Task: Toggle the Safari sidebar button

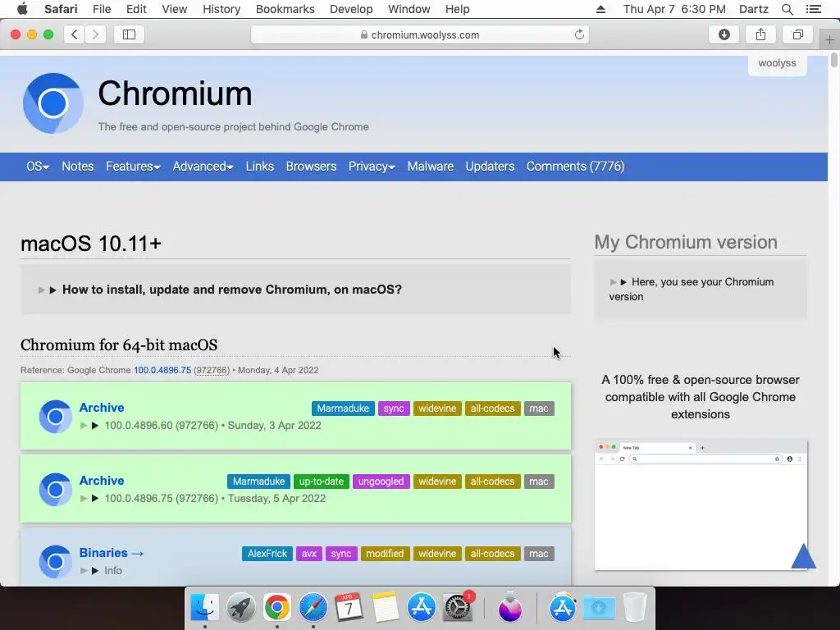Action: click(x=129, y=34)
